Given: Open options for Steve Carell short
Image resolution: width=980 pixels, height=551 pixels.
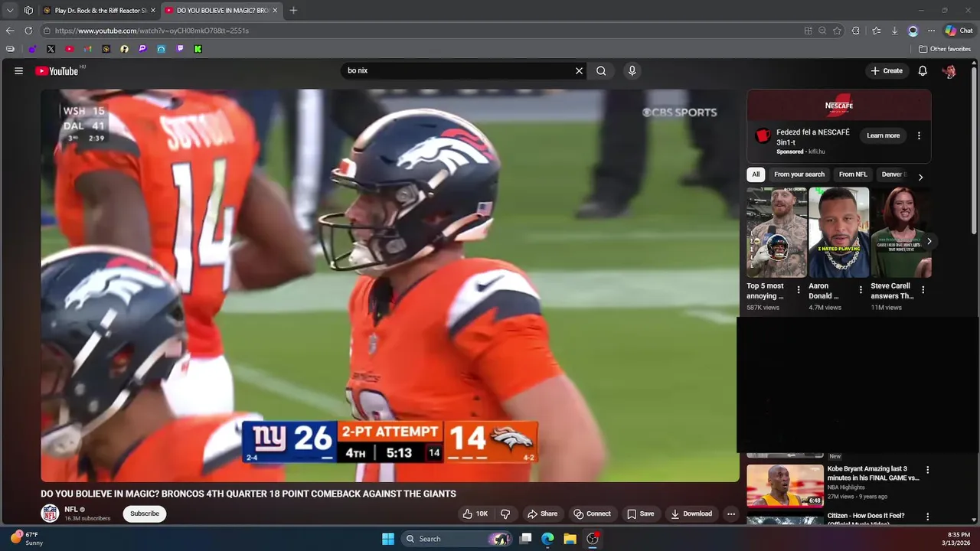Looking at the screenshot, I should [x=923, y=290].
